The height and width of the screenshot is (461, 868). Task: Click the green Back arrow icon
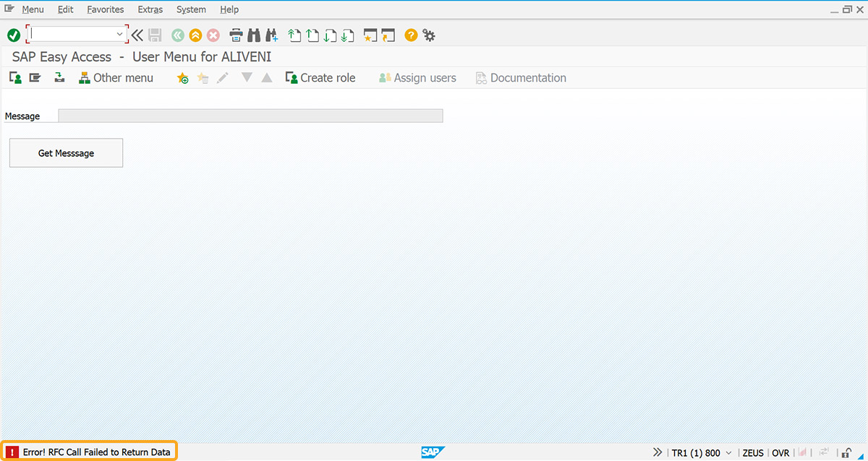(x=178, y=35)
